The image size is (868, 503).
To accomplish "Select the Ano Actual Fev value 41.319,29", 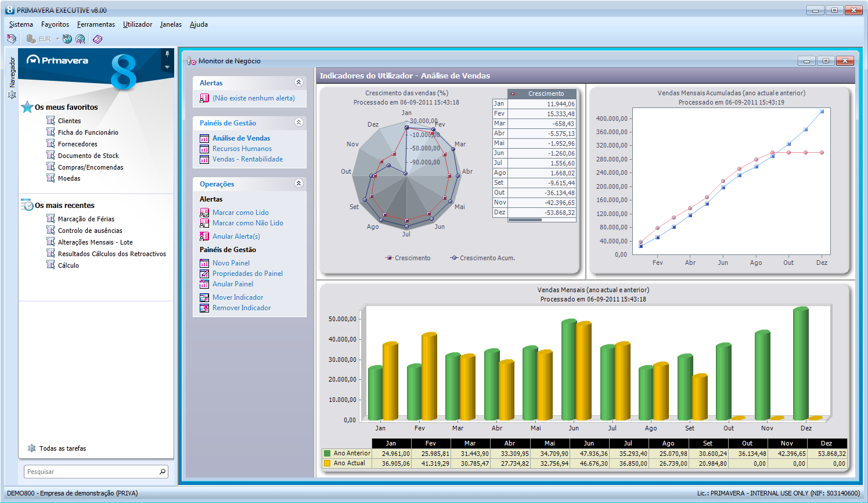I will (x=431, y=464).
